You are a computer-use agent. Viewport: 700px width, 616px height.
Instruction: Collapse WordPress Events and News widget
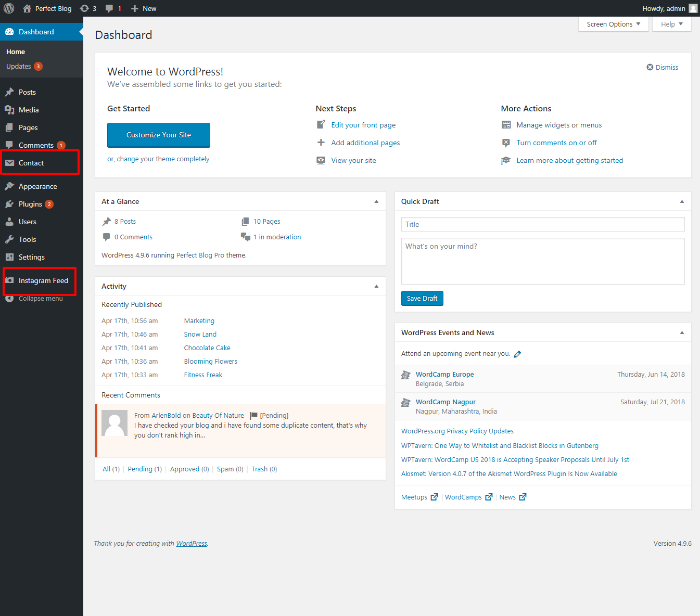click(682, 332)
